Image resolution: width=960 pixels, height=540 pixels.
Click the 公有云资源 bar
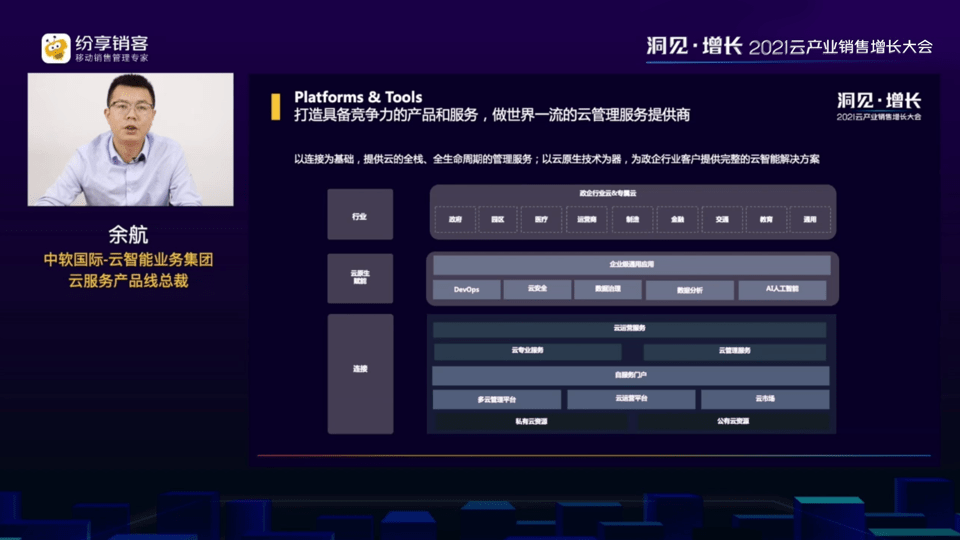(x=733, y=421)
